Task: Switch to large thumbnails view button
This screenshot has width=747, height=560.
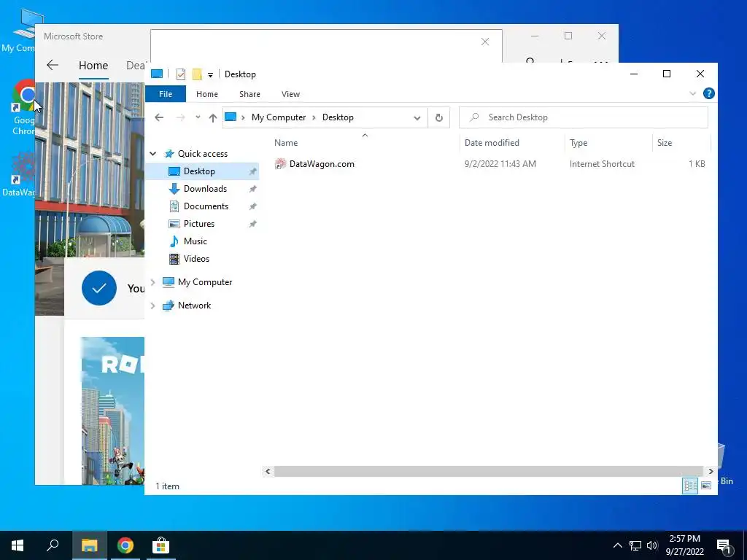Action: coord(706,486)
